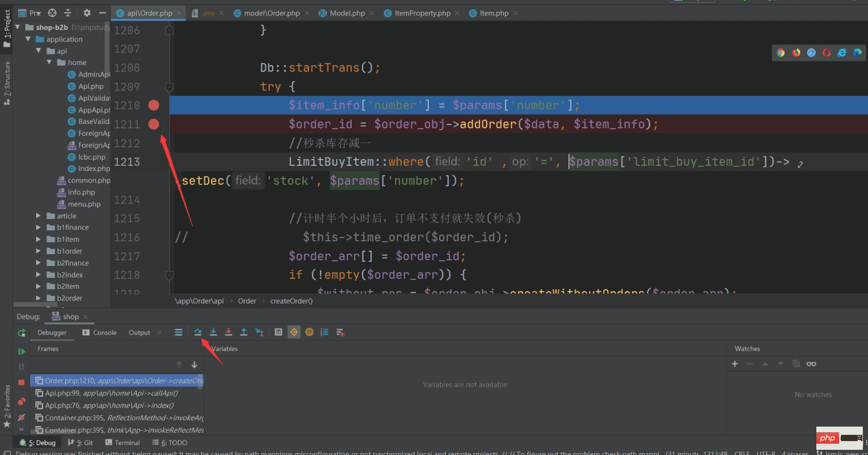Toggle Mute Breakpoints in debug sidebar

[x=21, y=417]
